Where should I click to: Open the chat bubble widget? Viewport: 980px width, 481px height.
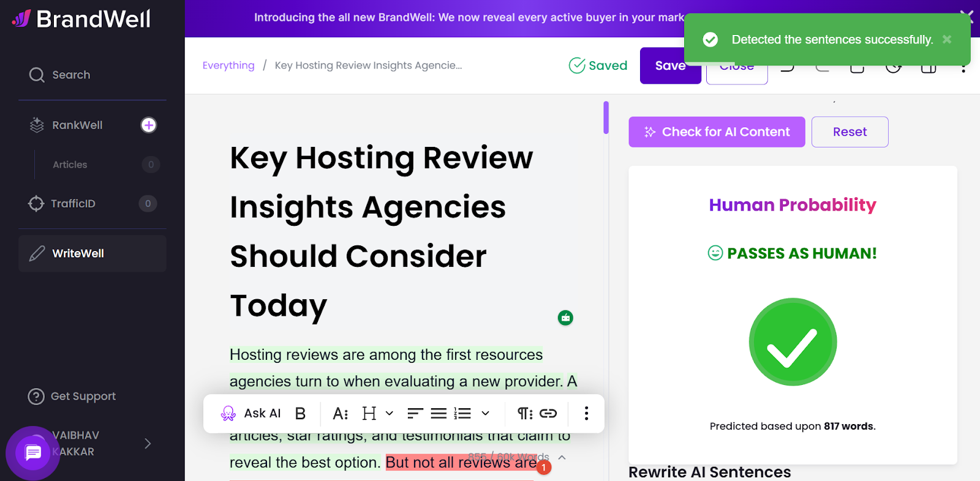(x=33, y=453)
